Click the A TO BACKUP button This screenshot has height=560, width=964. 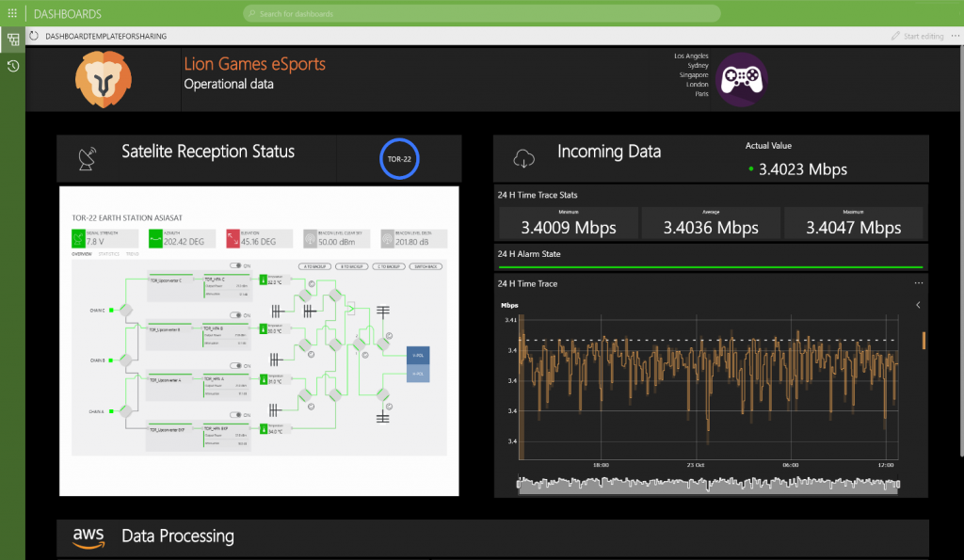pyautogui.click(x=314, y=266)
